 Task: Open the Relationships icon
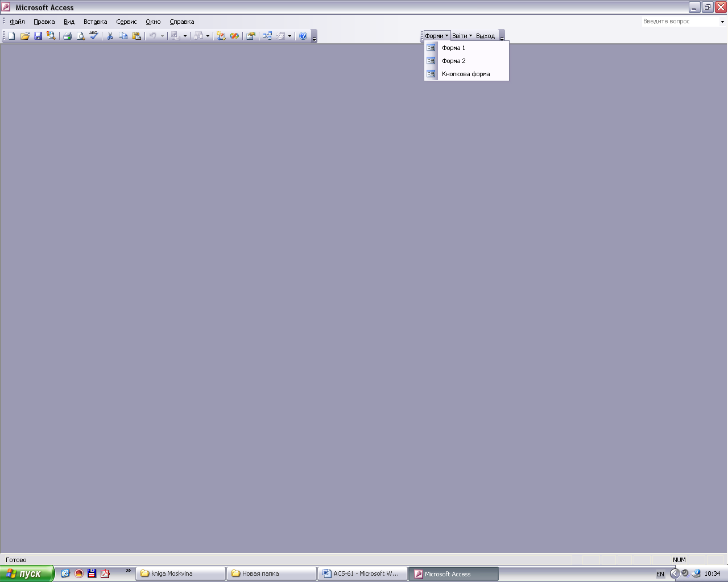[267, 36]
